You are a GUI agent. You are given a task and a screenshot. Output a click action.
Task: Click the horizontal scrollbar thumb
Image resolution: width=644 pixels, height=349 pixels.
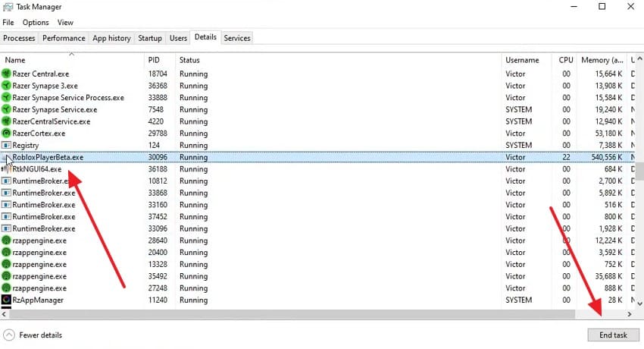click(x=292, y=314)
